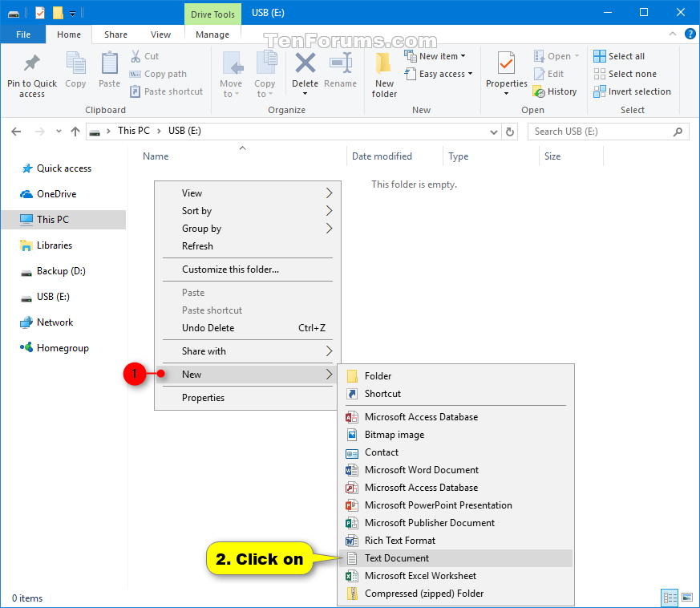This screenshot has width=700, height=608.
Task: Click Invert selection in the Select group
Action: point(633,91)
